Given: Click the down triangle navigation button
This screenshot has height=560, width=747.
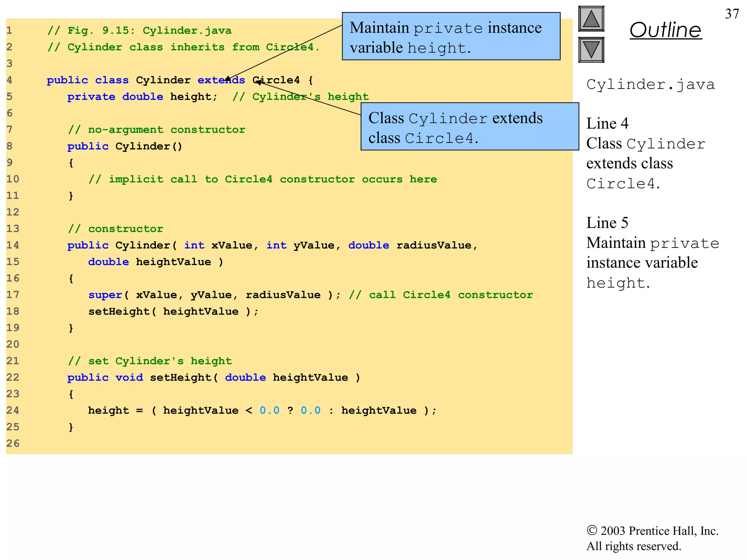Looking at the screenshot, I should [591, 50].
